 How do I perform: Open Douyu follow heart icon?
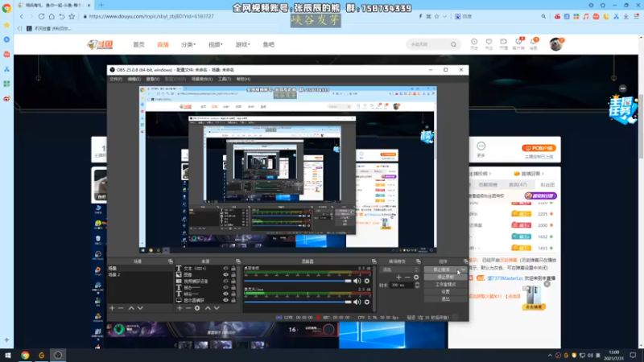[x=489, y=43]
